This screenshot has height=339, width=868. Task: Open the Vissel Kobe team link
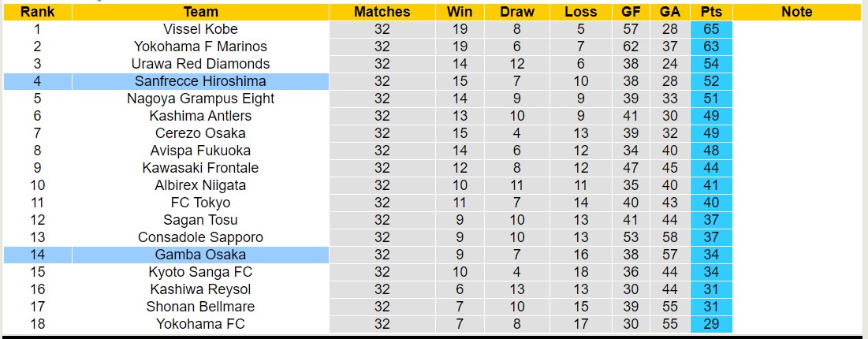200,29
